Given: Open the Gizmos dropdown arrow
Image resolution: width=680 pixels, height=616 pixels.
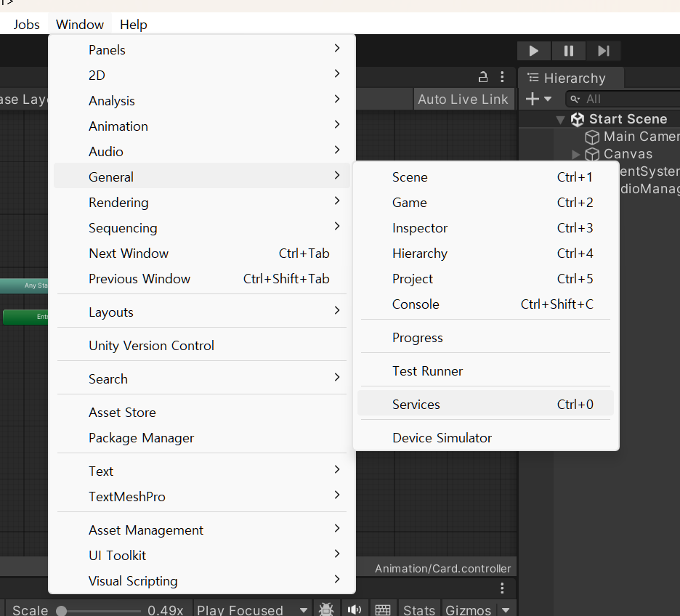Looking at the screenshot, I should pos(506,609).
